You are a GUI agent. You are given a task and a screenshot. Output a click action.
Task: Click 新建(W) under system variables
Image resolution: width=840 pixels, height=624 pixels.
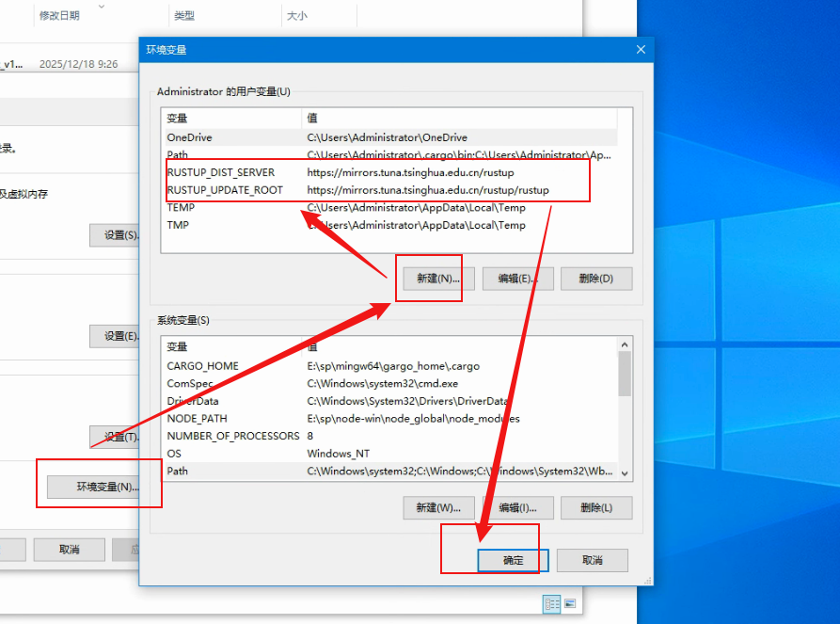point(438,507)
